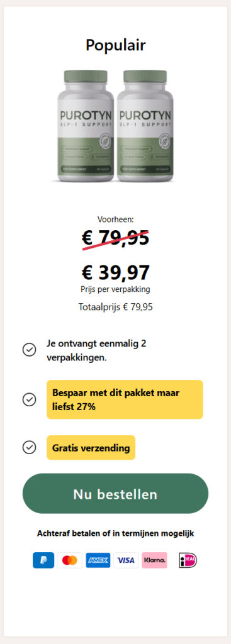The image size is (231, 644).
Task: Click 'Totaalprijs € 79,95' text
Action: tap(116, 307)
